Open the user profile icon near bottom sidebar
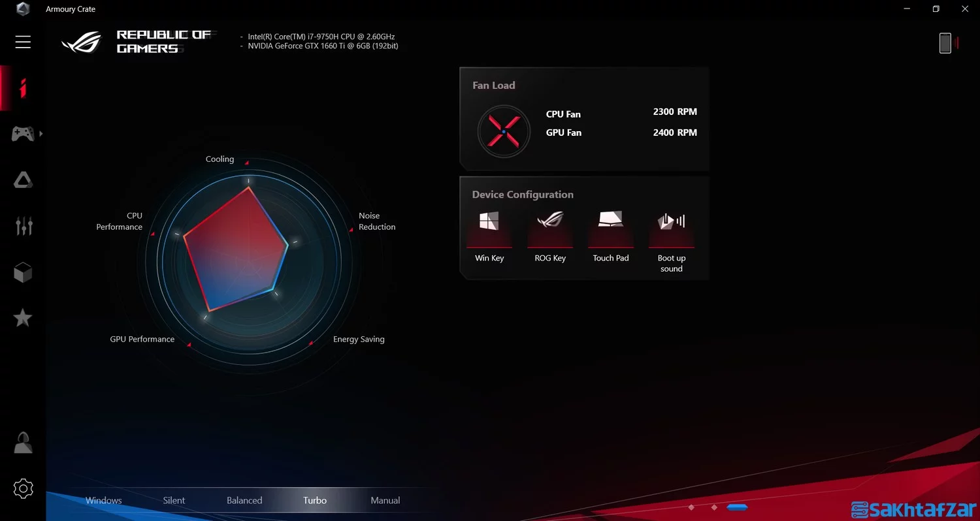 coord(23,443)
